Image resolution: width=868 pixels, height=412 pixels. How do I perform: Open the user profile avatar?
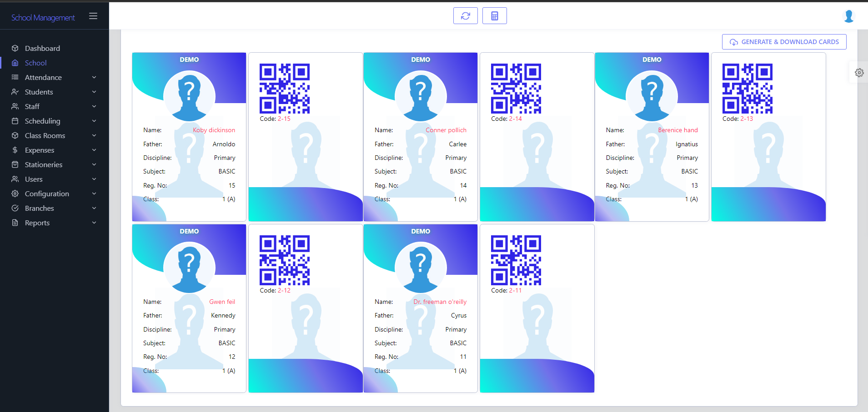[848, 16]
